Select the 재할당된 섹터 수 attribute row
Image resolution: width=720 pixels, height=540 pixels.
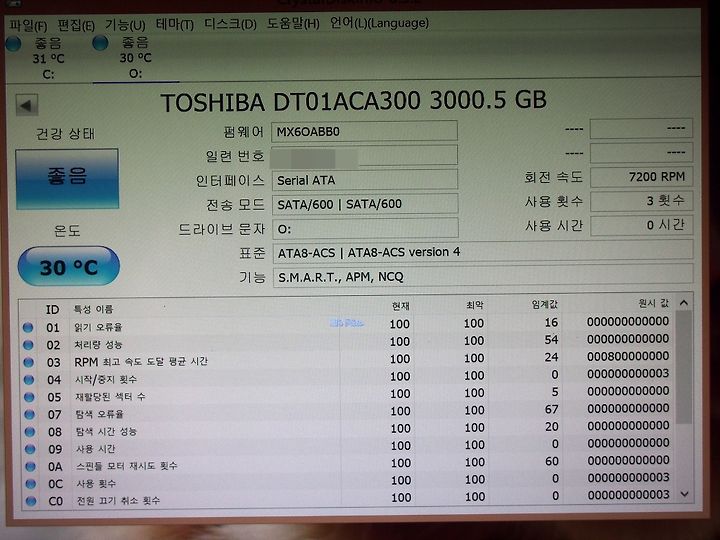348,394
